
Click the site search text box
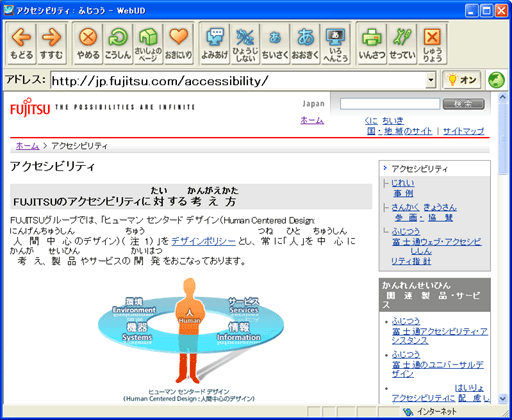coord(390,104)
